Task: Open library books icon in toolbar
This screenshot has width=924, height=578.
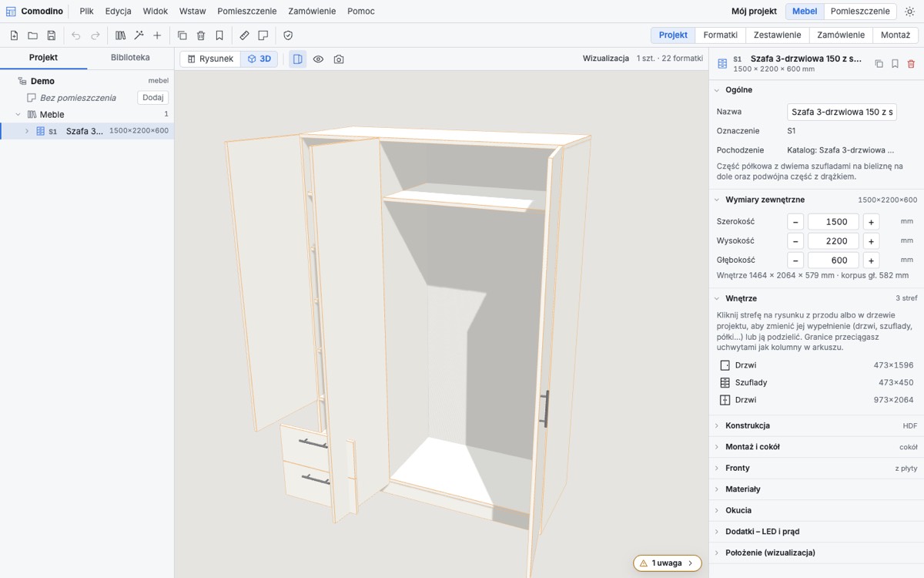Action: pyautogui.click(x=120, y=35)
